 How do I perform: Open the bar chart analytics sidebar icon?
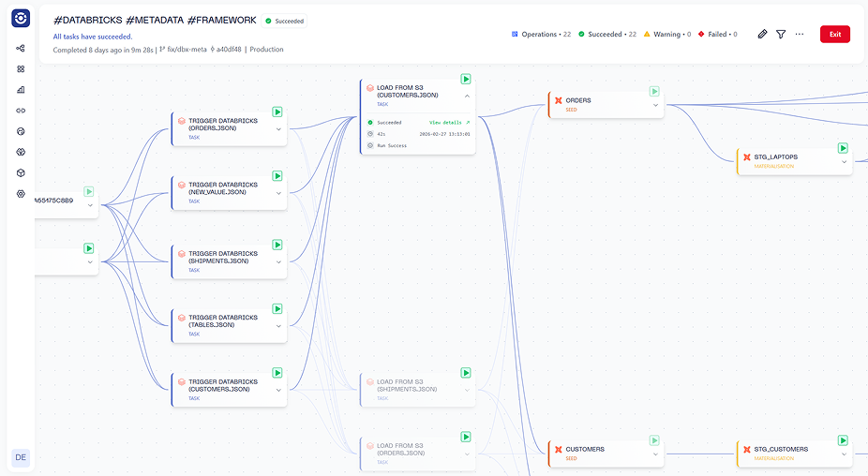21,90
